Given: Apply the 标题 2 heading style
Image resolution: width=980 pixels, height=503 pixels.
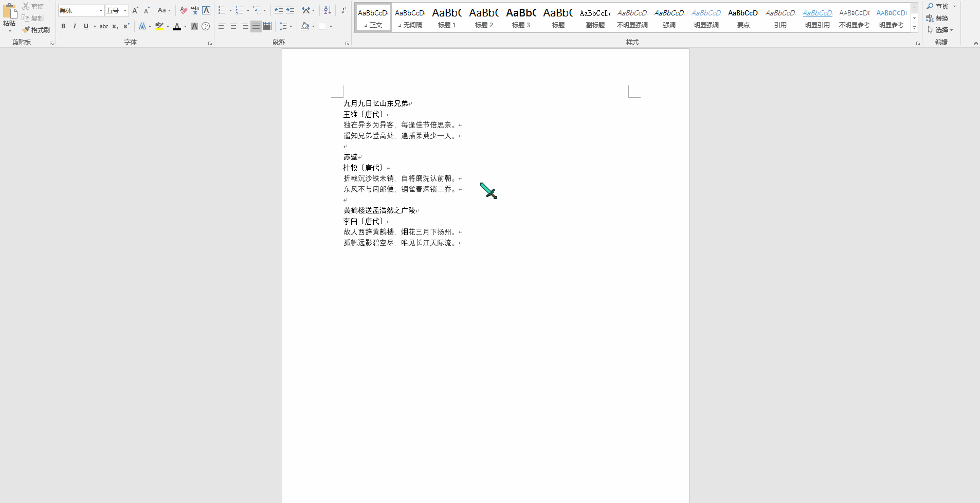Looking at the screenshot, I should 484,17.
